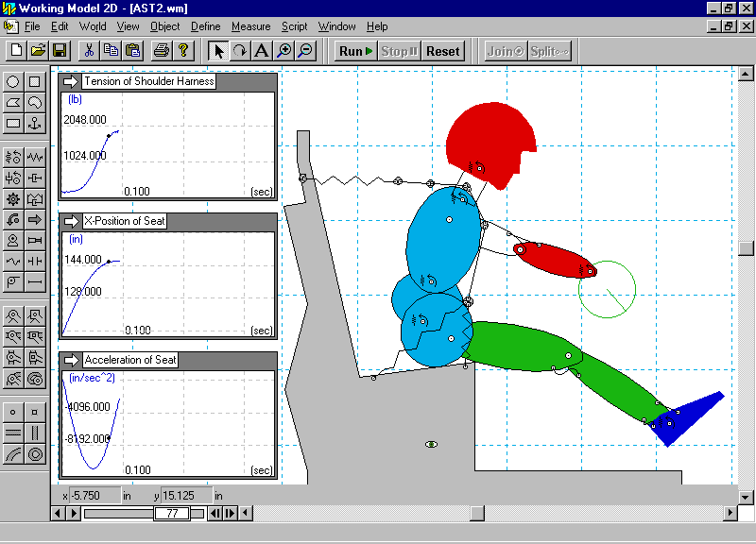Select the Motor tool
Image resolution: width=756 pixels, height=544 pixels.
pos(13,241)
